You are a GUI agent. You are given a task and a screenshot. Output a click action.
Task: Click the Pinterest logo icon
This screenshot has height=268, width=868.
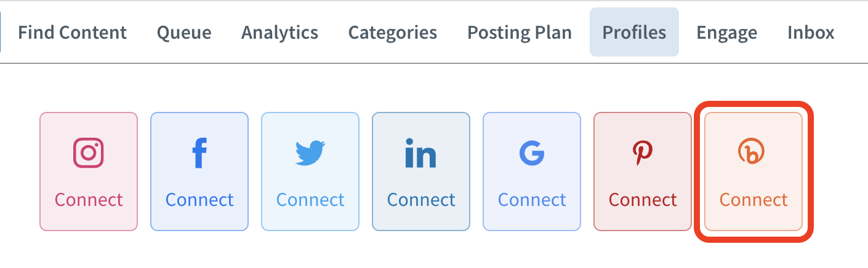click(643, 153)
